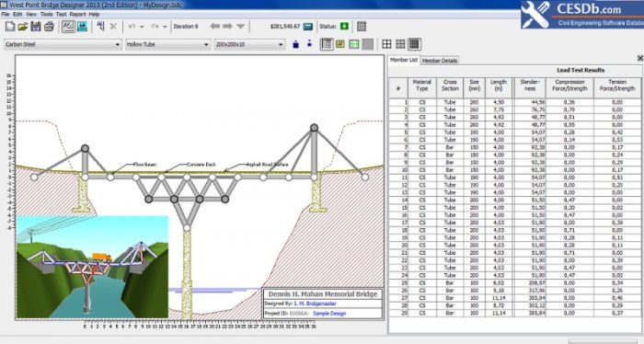Select the fine grid resolution
Screen dimensions: 644x344
(414, 44)
